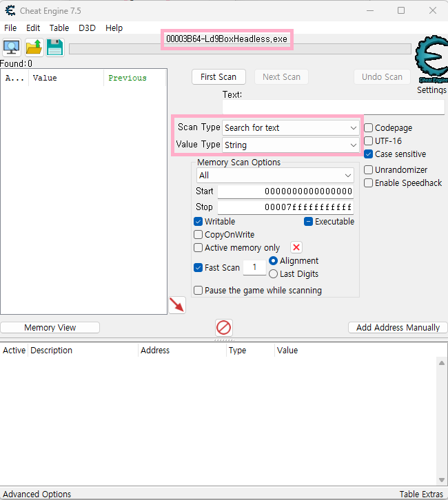Click the address list scrollbar down arrow
The image size is (448, 500).
coord(442,480)
